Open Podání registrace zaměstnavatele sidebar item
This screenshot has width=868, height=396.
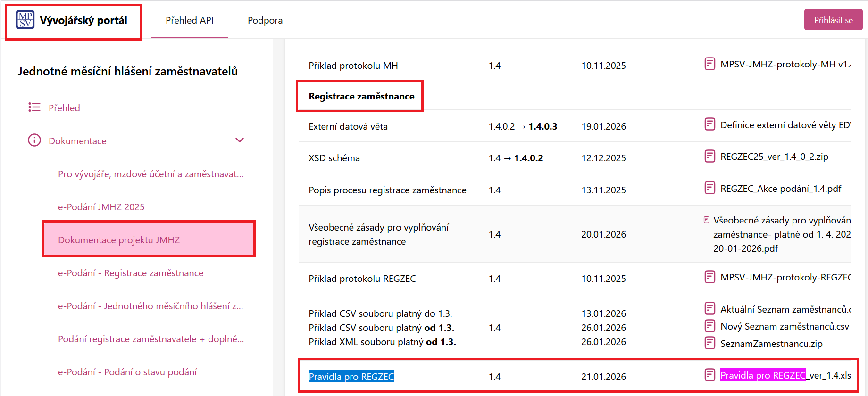(150, 339)
